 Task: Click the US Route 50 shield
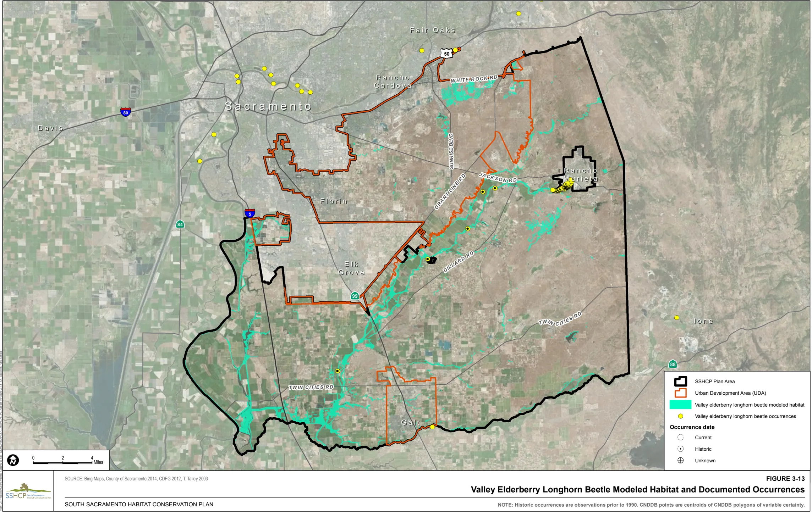click(446, 54)
